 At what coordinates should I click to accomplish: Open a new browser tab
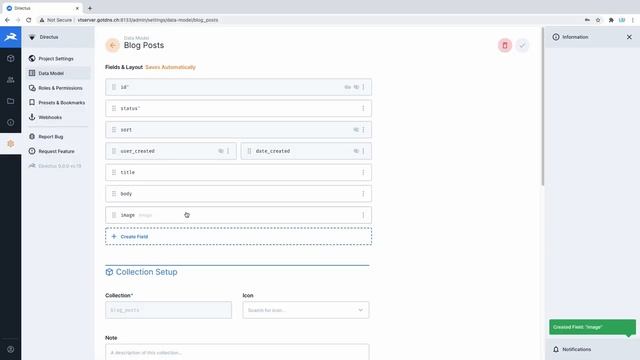tap(90, 8)
